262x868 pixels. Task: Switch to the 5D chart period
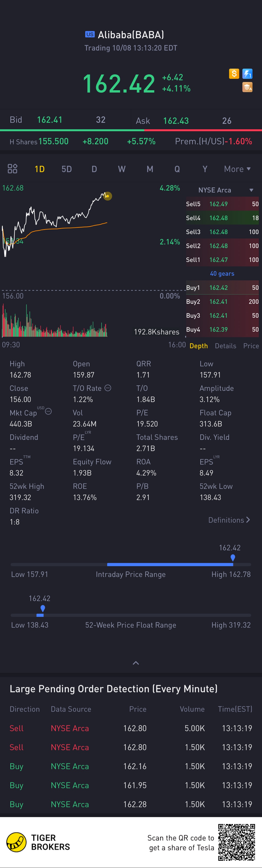pos(67,169)
